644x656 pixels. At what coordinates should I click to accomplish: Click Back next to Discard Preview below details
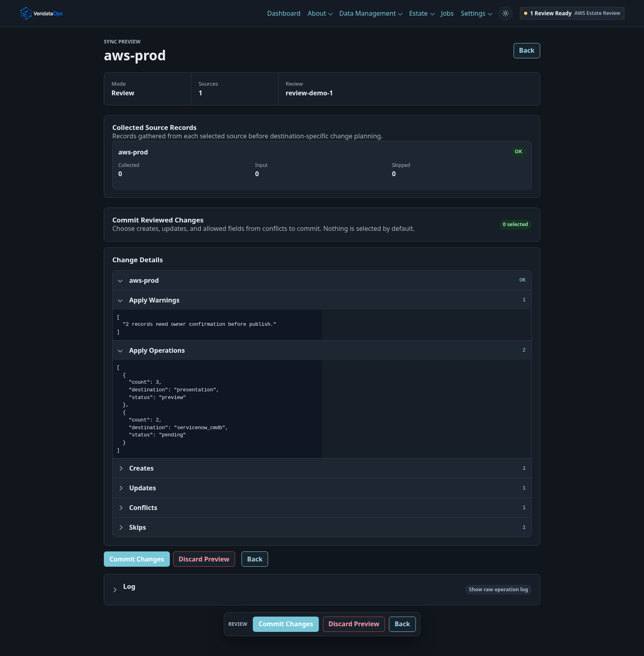pyautogui.click(x=255, y=559)
